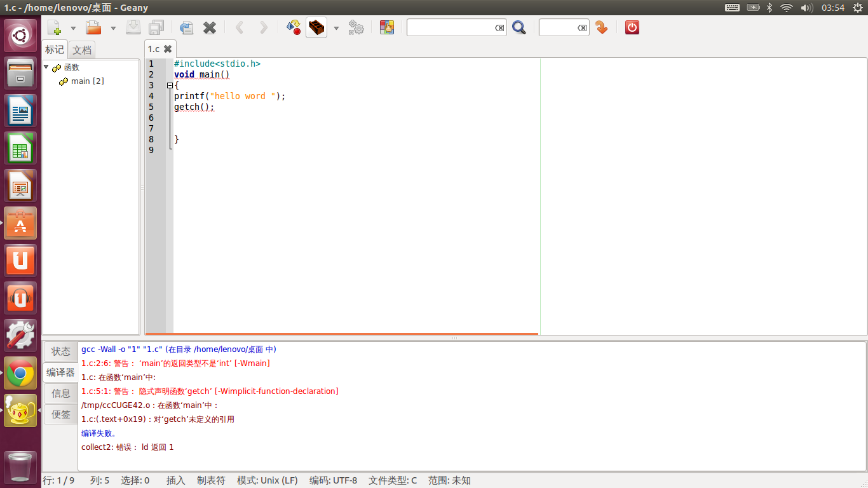The height and width of the screenshot is (488, 868).
Task: Open the color chooser dialog
Action: tap(386, 28)
